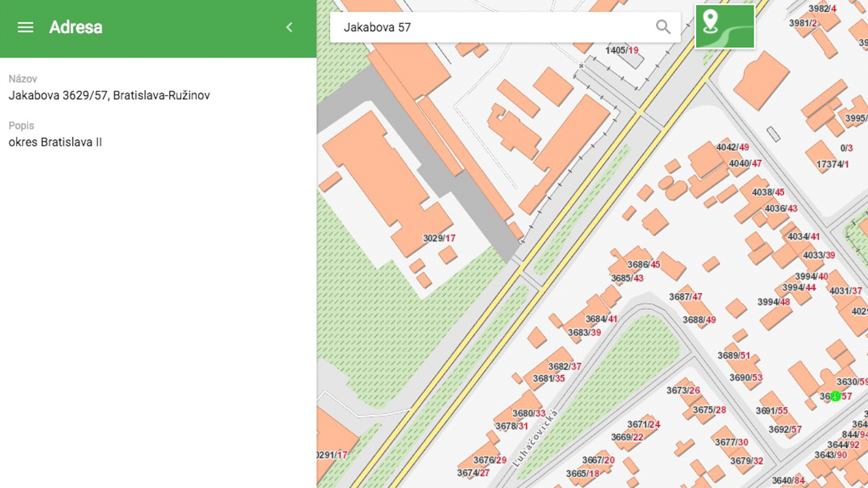Click the search magnifier icon

pyautogui.click(x=663, y=27)
